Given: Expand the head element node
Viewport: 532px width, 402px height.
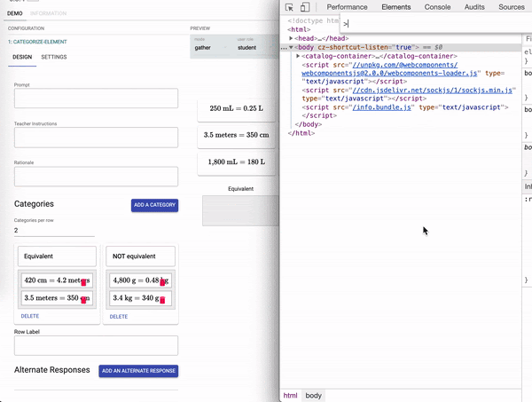Looking at the screenshot, I should point(291,38).
